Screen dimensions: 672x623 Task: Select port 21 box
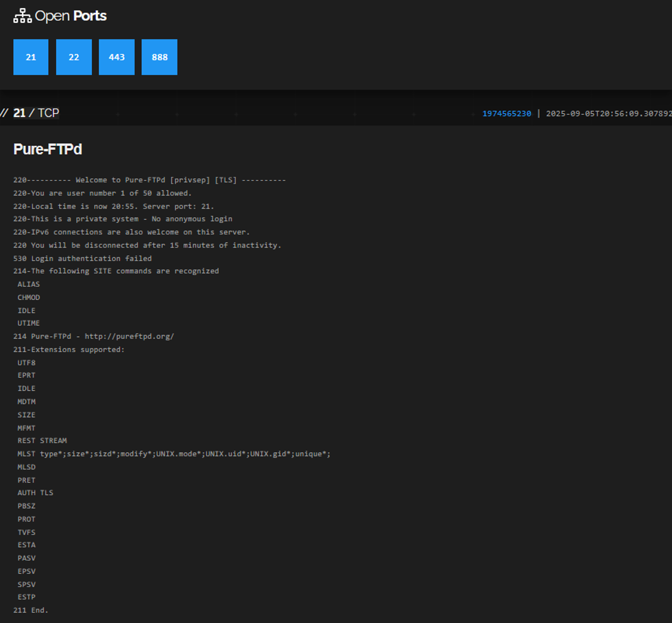(31, 57)
